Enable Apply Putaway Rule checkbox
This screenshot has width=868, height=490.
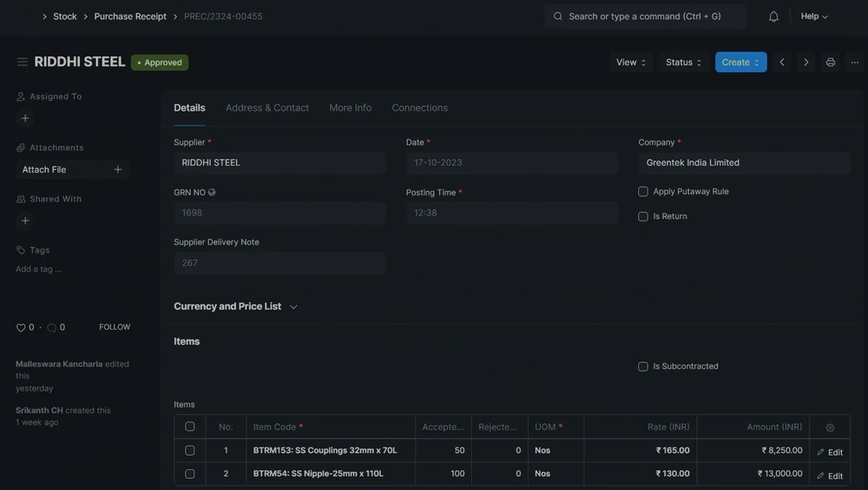tap(643, 192)
